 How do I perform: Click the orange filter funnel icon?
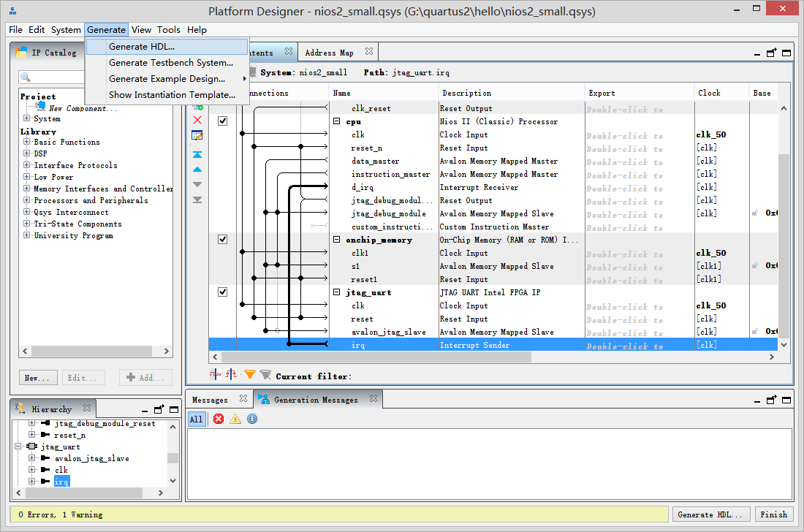[249, 375]
